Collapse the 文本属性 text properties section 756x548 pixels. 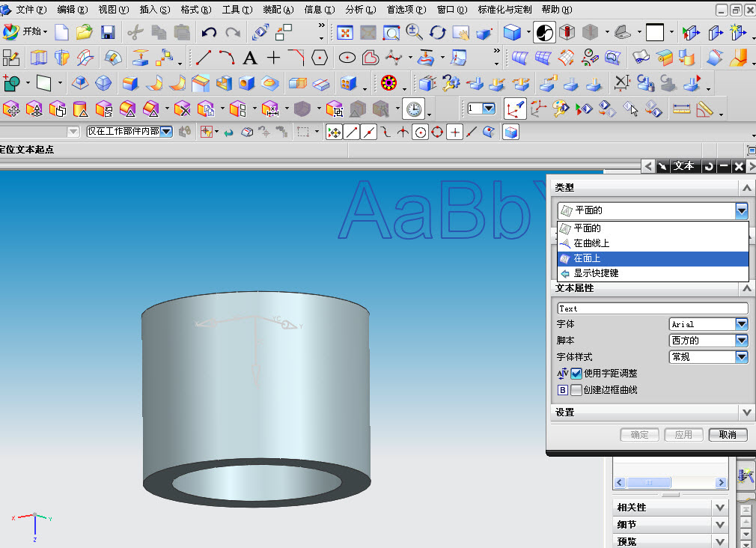point(746,288)
